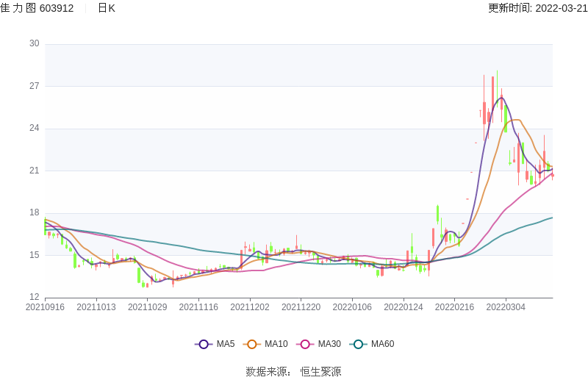Select the 20220304 date on x-axis
The image size is (588, 380).
(x=505, y=307)
